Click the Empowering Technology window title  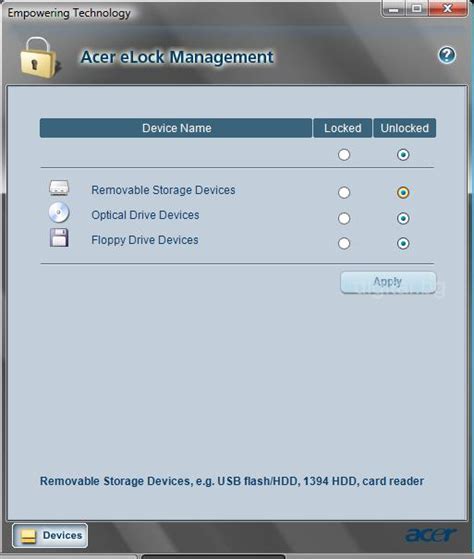point(69,13)
